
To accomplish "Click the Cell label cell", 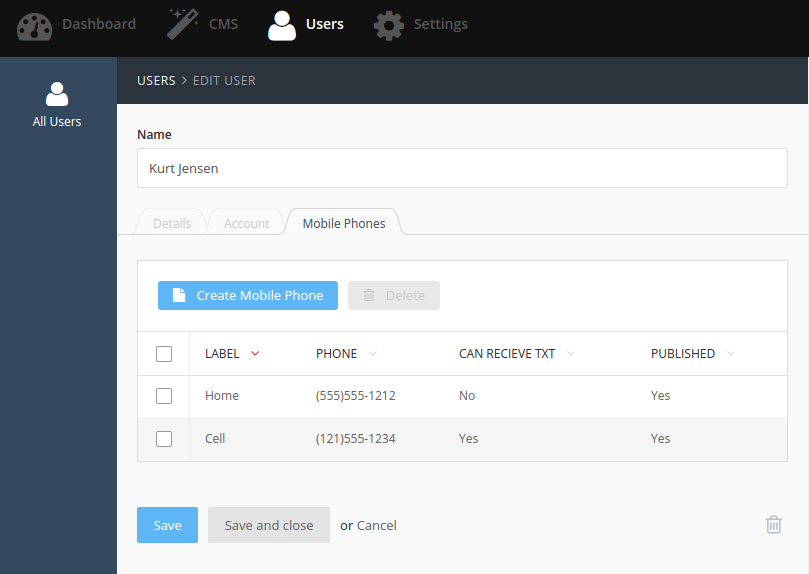I will 215,438.
